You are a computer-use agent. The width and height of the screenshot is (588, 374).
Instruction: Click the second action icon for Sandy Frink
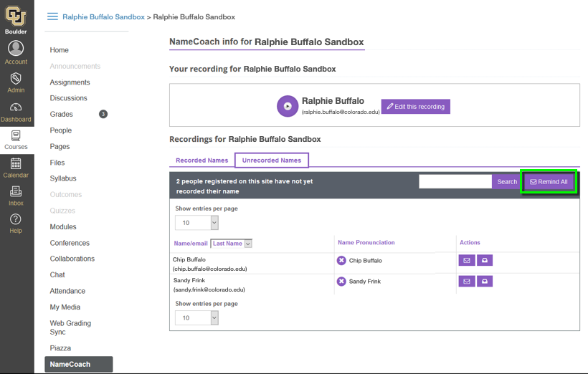click(x=485, y=282)
